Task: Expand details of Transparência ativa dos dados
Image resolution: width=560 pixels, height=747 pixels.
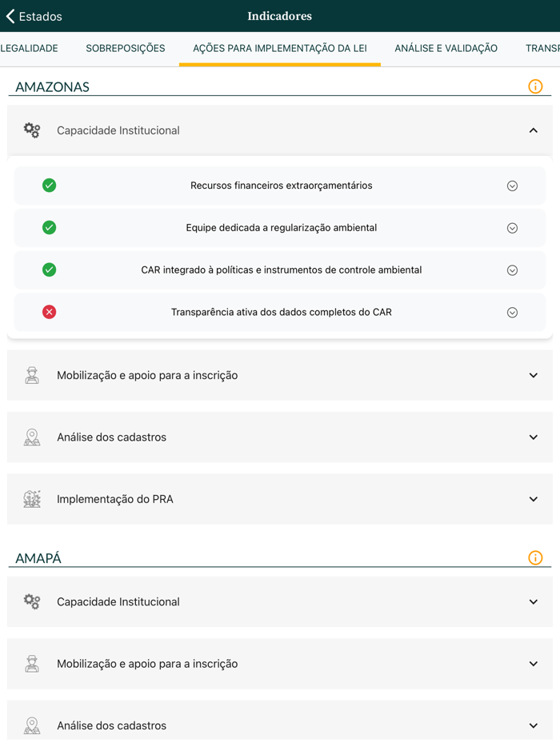Action: [513, 312]
